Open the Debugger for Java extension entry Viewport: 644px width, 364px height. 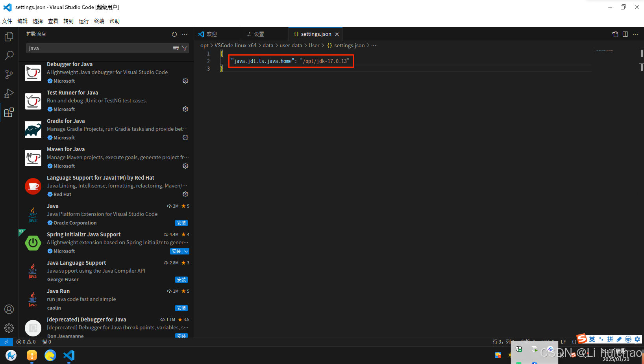click(x=106, y=73)
